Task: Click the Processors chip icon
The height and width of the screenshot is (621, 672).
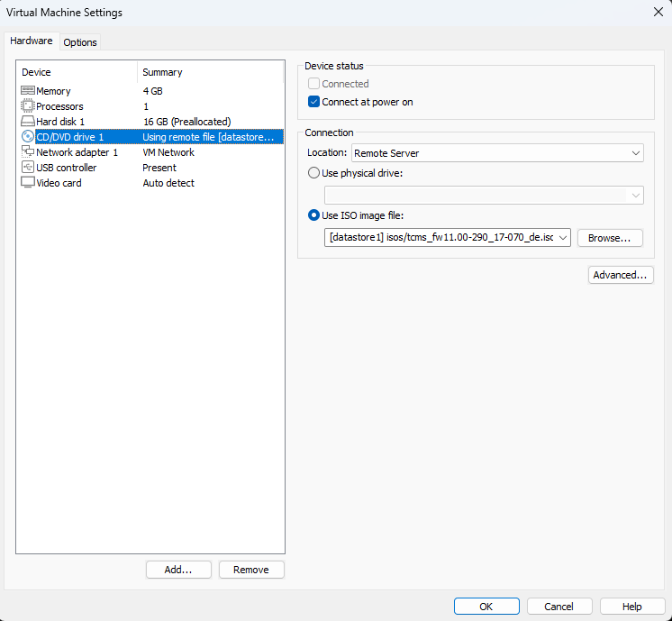Action: click(28, 106)
